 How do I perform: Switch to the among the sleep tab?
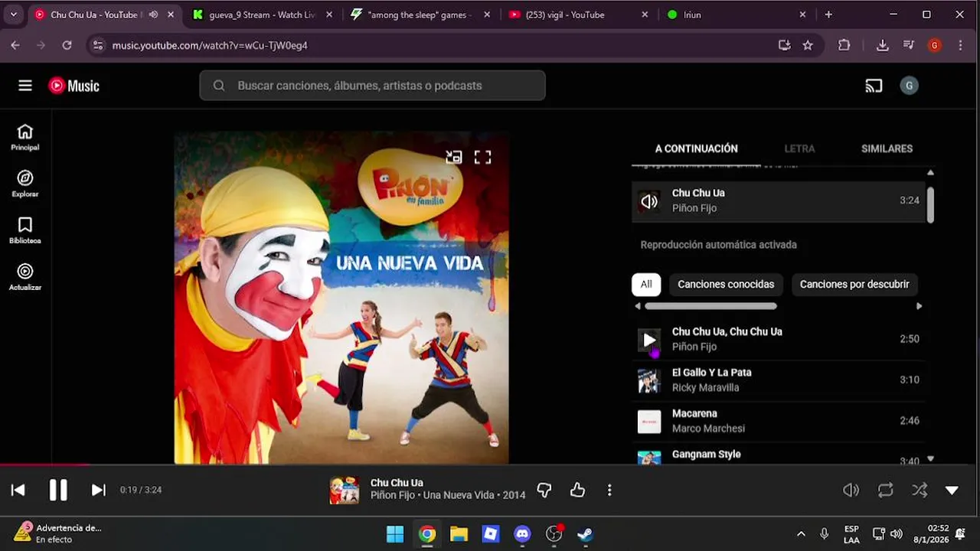(421, 15)
